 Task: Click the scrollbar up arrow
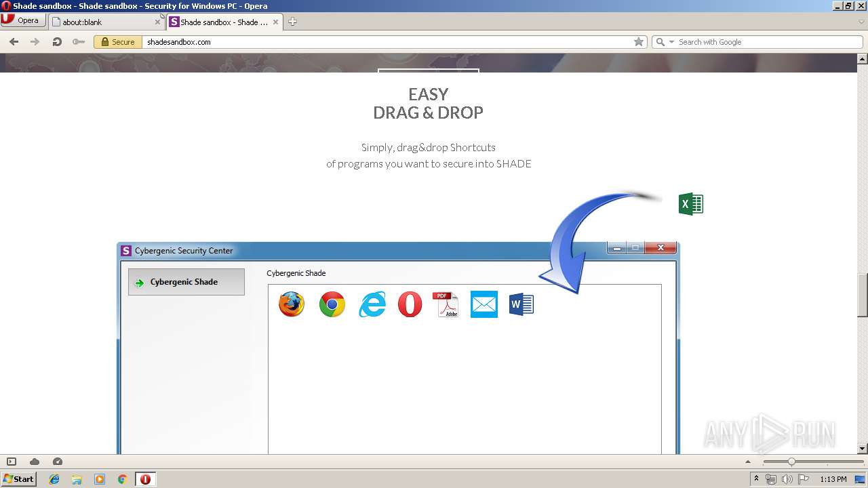[x=863, y=59]
